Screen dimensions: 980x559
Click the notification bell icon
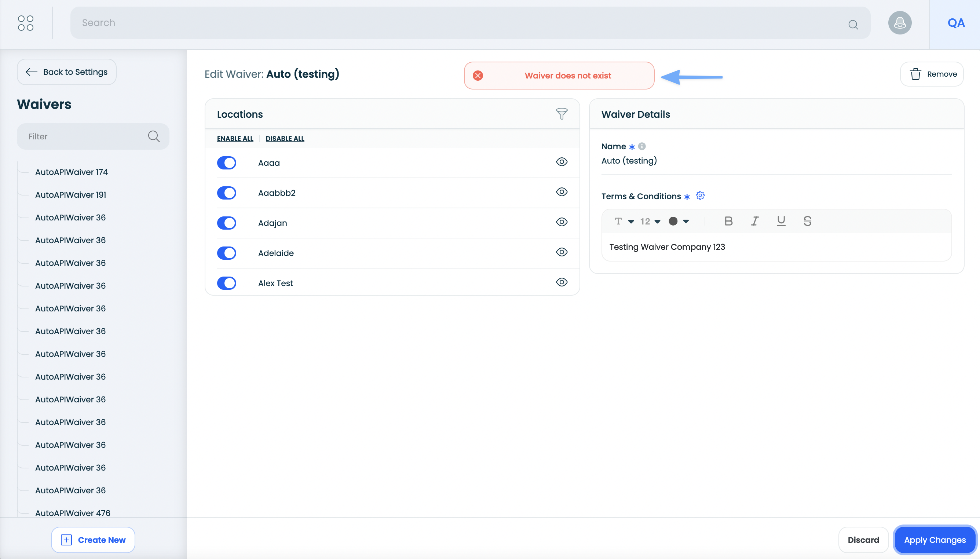pos(899,23)
